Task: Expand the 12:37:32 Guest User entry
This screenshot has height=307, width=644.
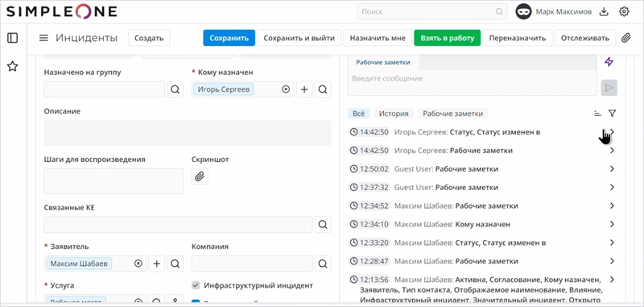Action: (612, 188)
